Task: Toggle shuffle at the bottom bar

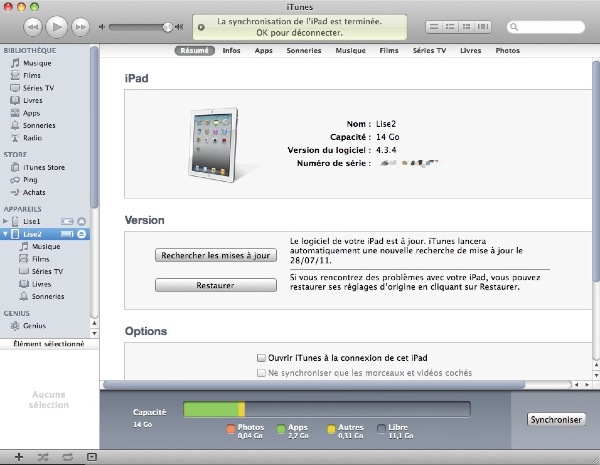Action: point(43,456)
